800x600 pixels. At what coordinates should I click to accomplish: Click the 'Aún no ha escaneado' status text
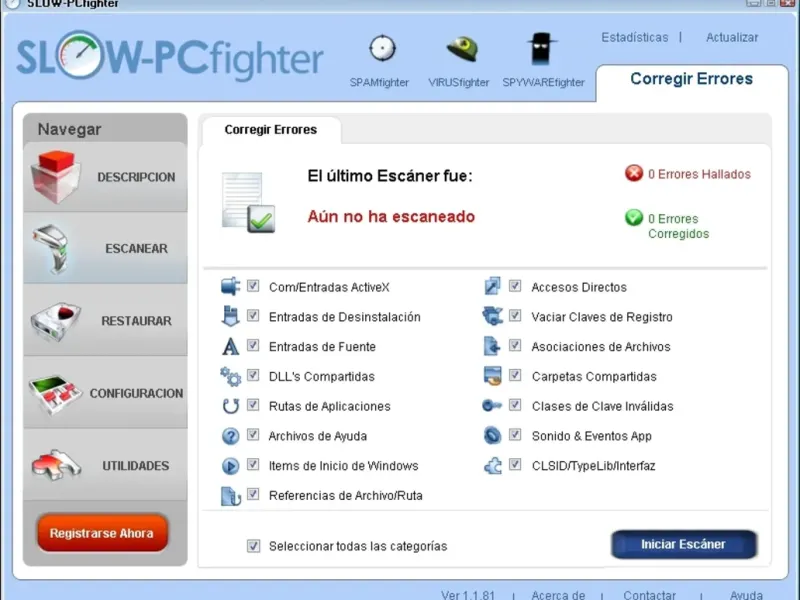(391, 216)
